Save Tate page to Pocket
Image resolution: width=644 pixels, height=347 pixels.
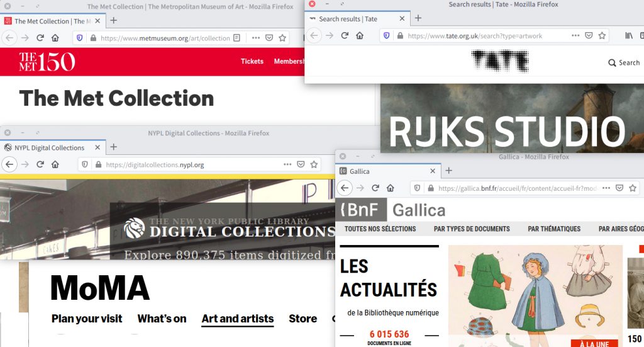pyautogui.click(x=589, y=35)
